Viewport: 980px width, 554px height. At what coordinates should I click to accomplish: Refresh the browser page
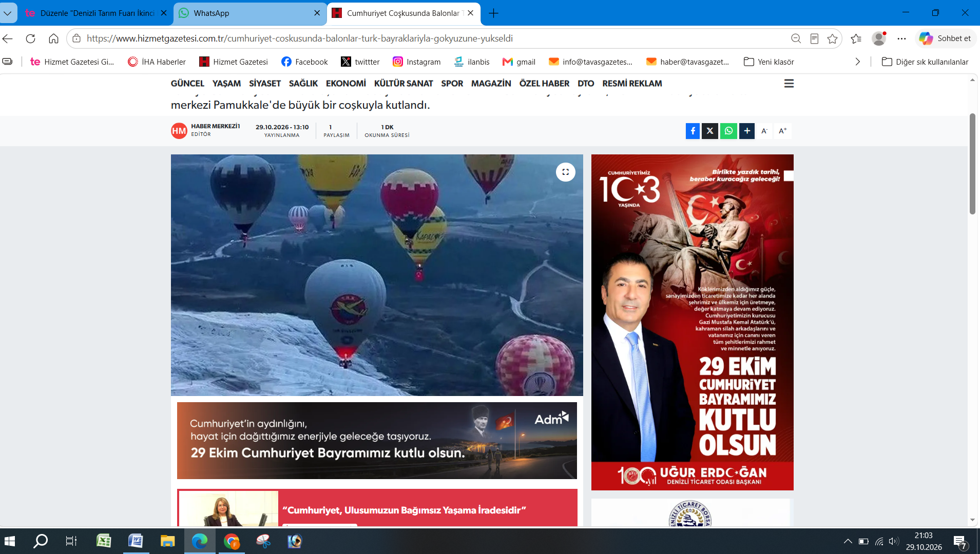coord(30,38)
